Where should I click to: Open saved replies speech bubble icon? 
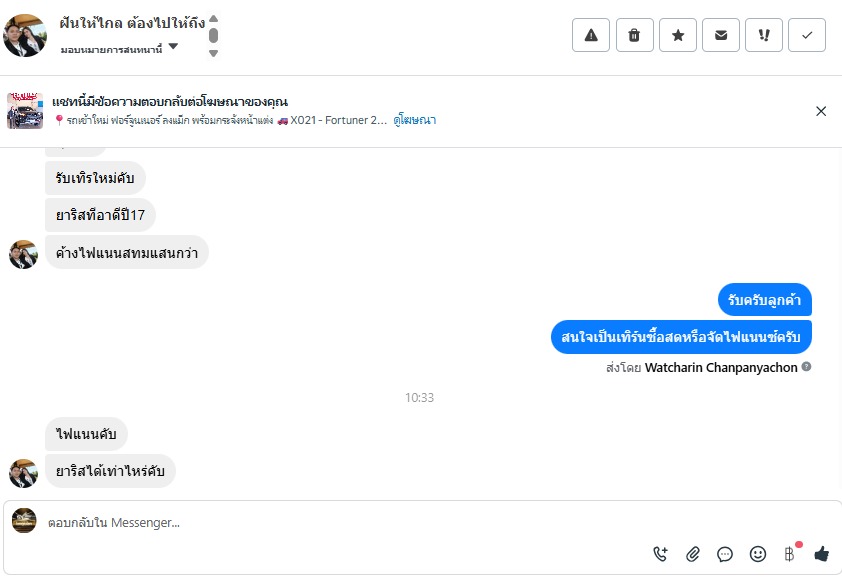coord(725,553)
